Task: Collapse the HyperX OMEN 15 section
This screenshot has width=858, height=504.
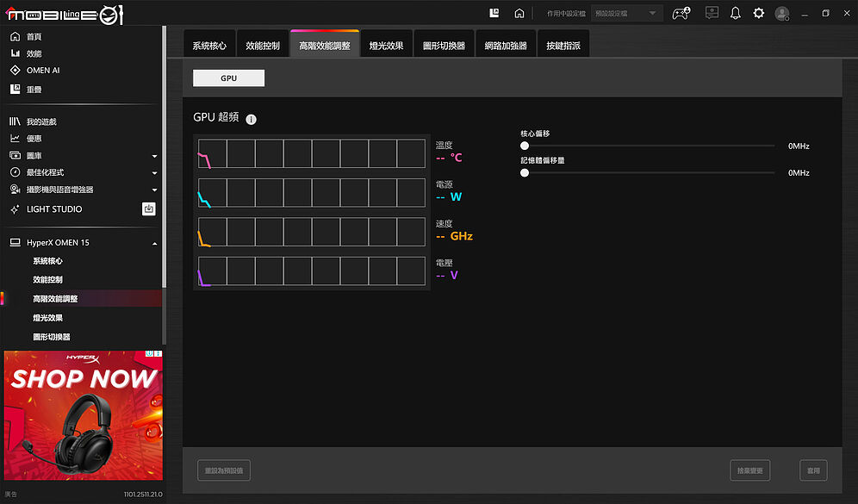Action: 154,243
